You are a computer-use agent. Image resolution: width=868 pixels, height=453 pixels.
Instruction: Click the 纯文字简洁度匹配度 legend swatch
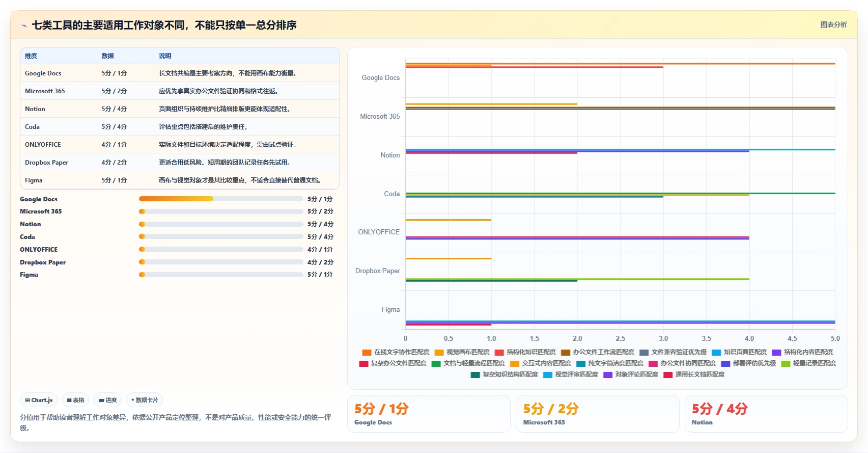pyautogui.click(x=581, y=363)
